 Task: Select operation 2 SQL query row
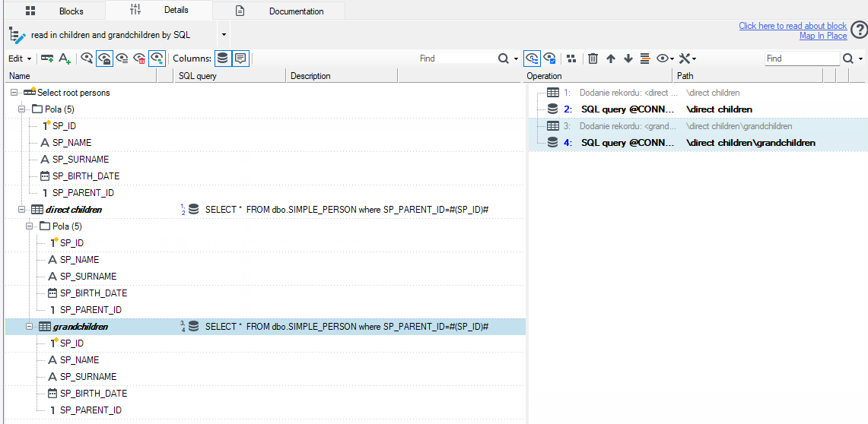698,109
